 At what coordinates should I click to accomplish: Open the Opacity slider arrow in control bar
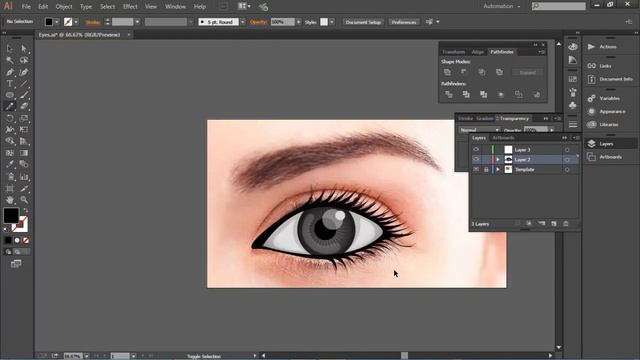click(x=299, y=22)
